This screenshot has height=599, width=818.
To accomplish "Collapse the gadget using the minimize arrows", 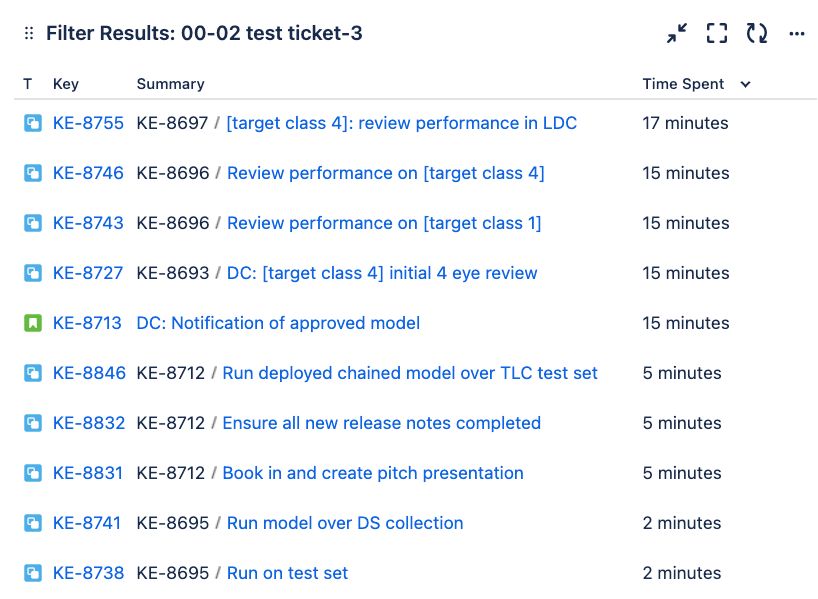I will [x=676, y=33].
